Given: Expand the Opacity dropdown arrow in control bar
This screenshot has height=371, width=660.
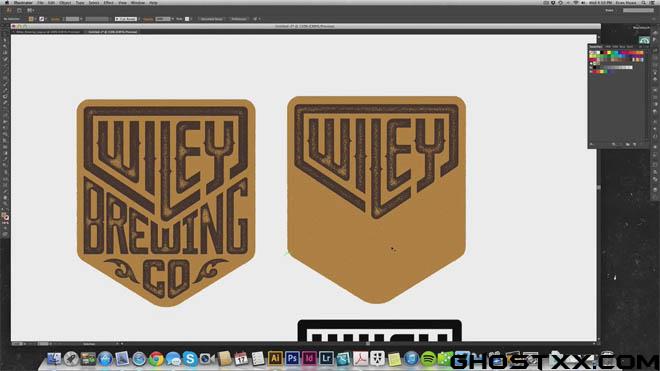Looking at the screenshot, I should click(x=173, y=19).
